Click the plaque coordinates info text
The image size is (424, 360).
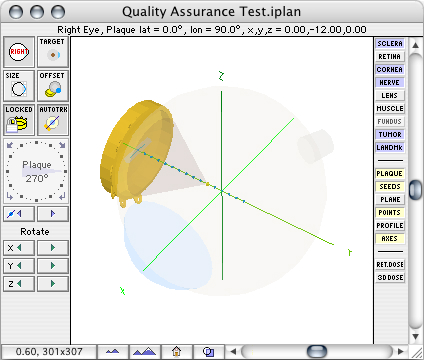[212, 30]
